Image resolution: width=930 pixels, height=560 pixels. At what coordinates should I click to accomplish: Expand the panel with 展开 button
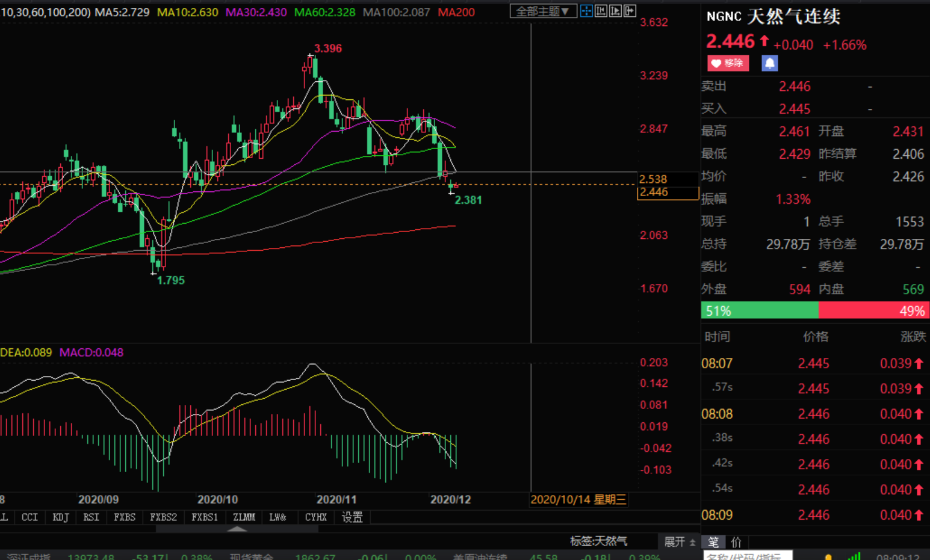tap(679, 542)
